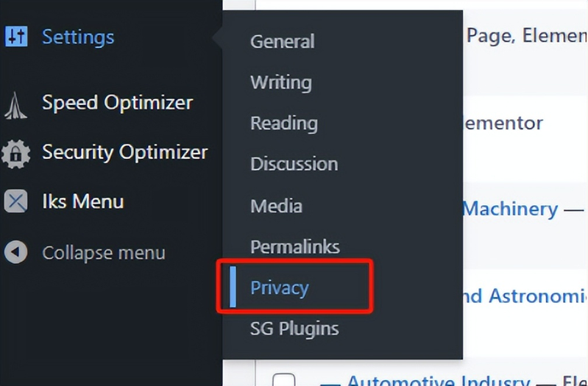The image size is (588, 386).
Task: Click the Settings sliders icon in sidebar
Action: (x=15, y=37)
